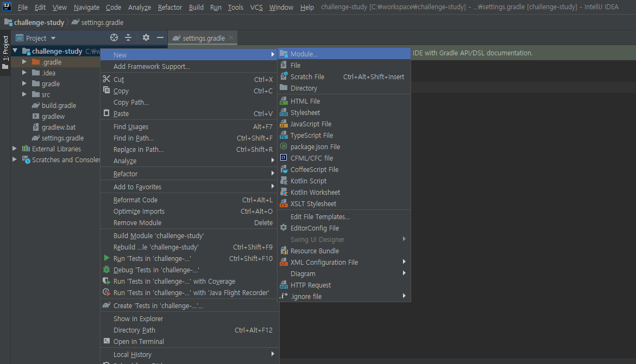
Task: Select build.gradle file in tree
Action: 59,105
